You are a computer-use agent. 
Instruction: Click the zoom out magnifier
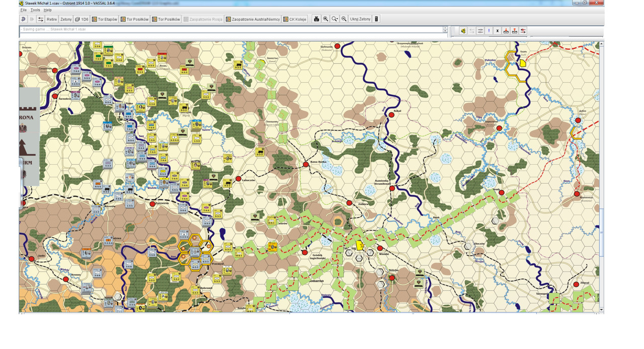[x=344, y=19]
